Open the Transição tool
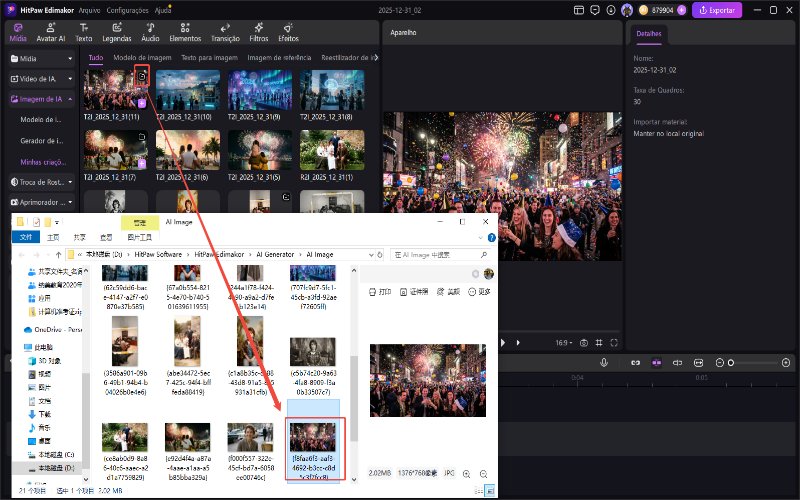 tap(225, 32)
